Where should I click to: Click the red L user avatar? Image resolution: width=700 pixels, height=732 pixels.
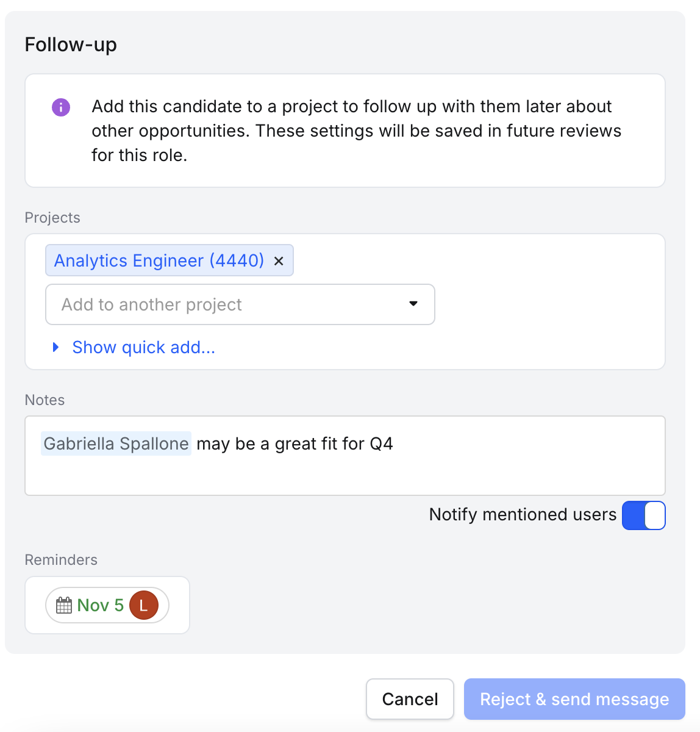pos(144,605)
